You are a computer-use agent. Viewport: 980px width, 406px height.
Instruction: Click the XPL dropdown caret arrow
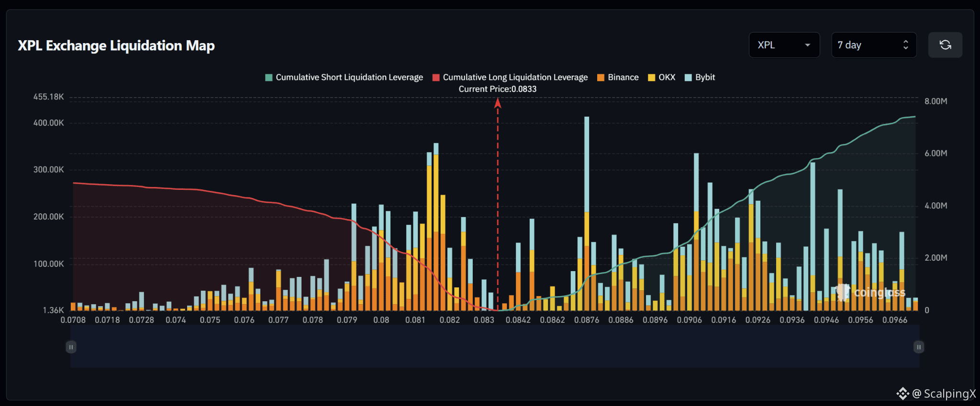coord(807,45)
